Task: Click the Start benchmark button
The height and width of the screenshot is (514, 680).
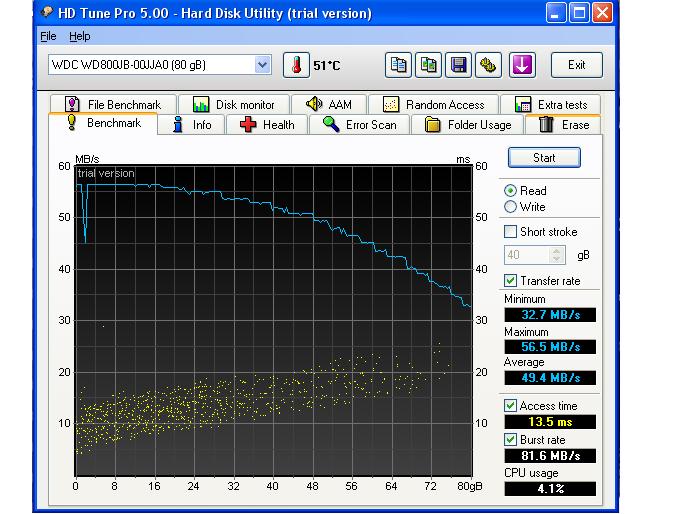Action: tap(544, 157)
